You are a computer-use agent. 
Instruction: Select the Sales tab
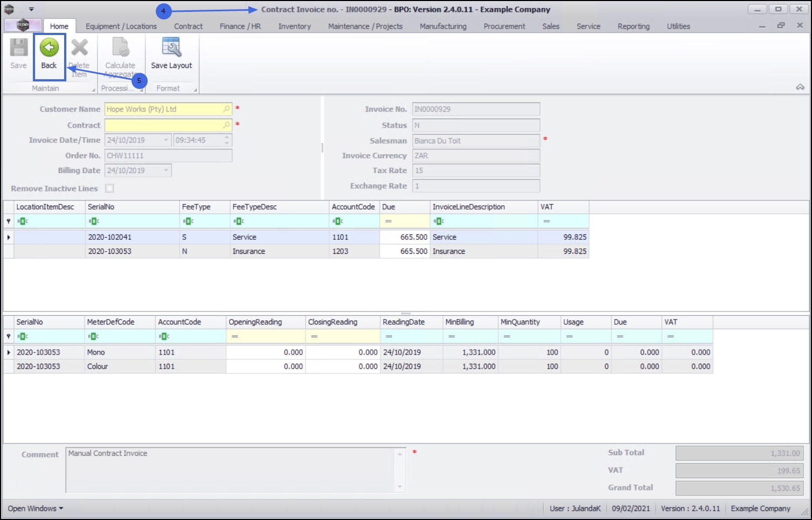pyautogui.click(x=551, y=26)
